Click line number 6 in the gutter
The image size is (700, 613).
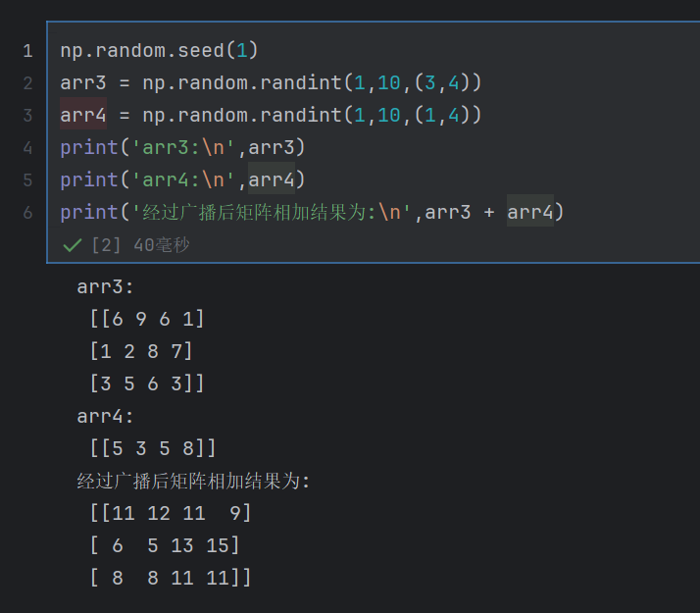[27, 213]
